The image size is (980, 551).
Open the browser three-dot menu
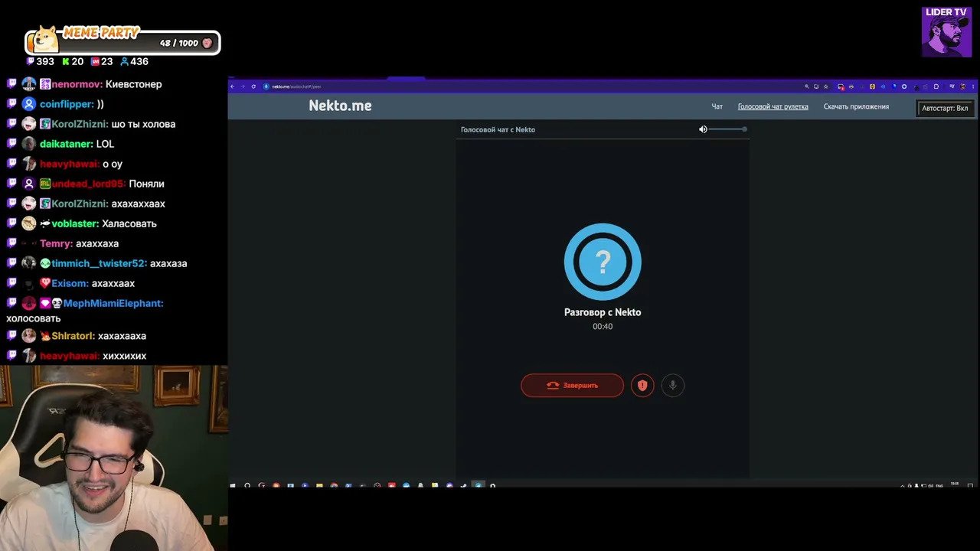(x=973, y=86)
